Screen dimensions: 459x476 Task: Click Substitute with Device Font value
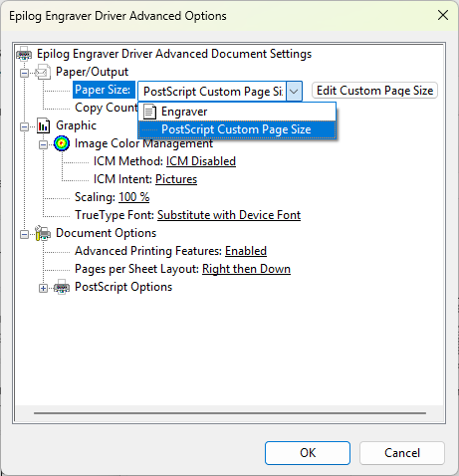229,215
